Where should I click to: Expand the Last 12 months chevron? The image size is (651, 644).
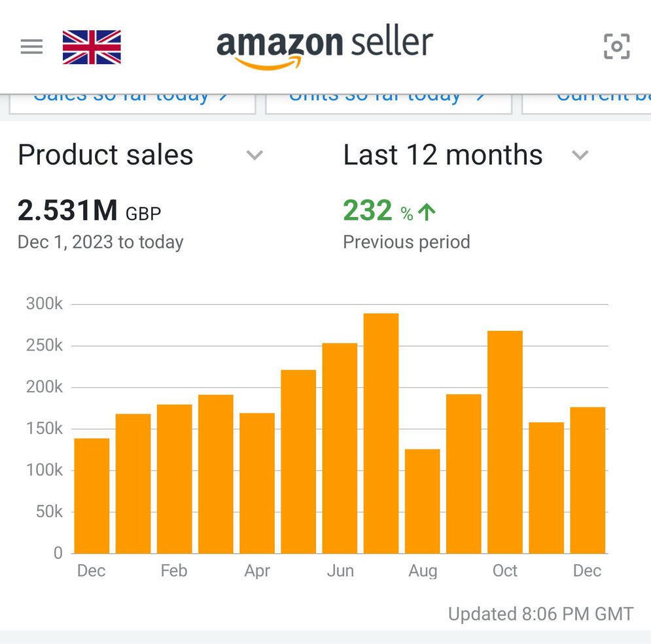pyautogui.click(x=580, y=155)
